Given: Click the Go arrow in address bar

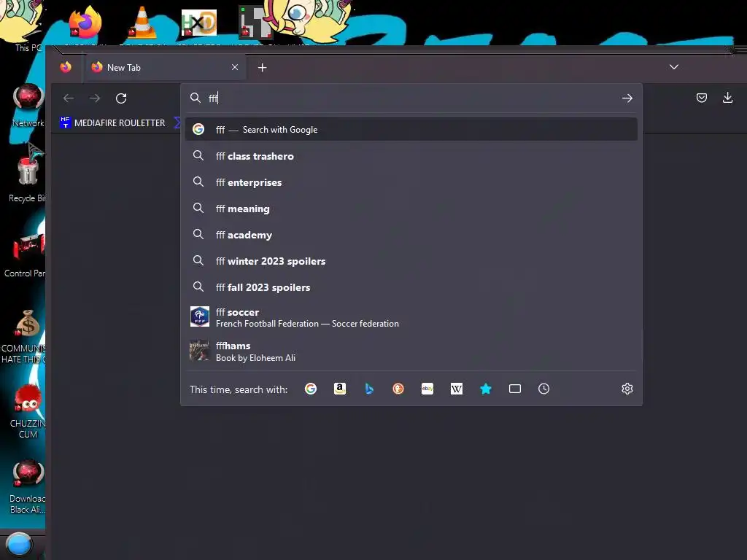Looking at the screenshot, I should click(627, 98).
